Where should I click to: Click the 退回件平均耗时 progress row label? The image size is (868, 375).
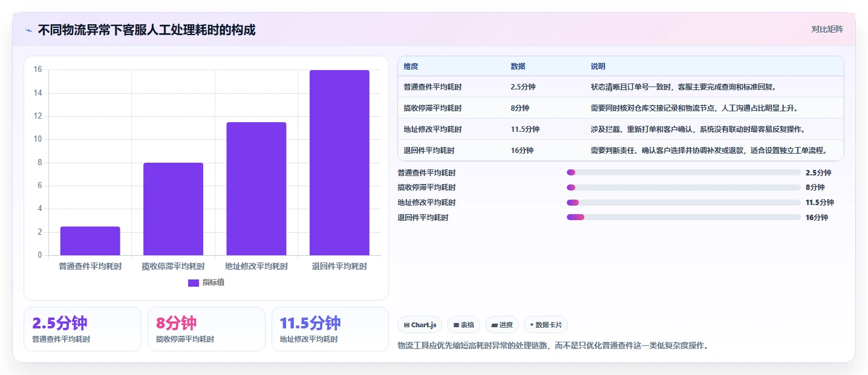pyautogui.click(x=423, y=218)
